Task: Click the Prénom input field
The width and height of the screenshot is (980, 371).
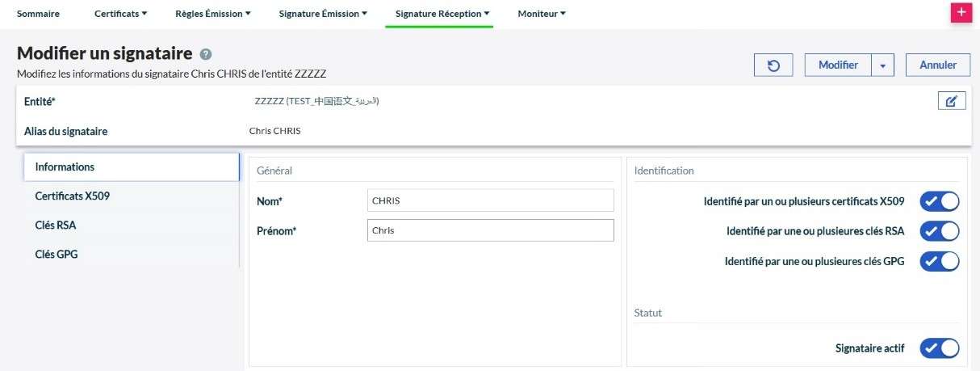Action: pyautogui.click(x=490, y=230)
